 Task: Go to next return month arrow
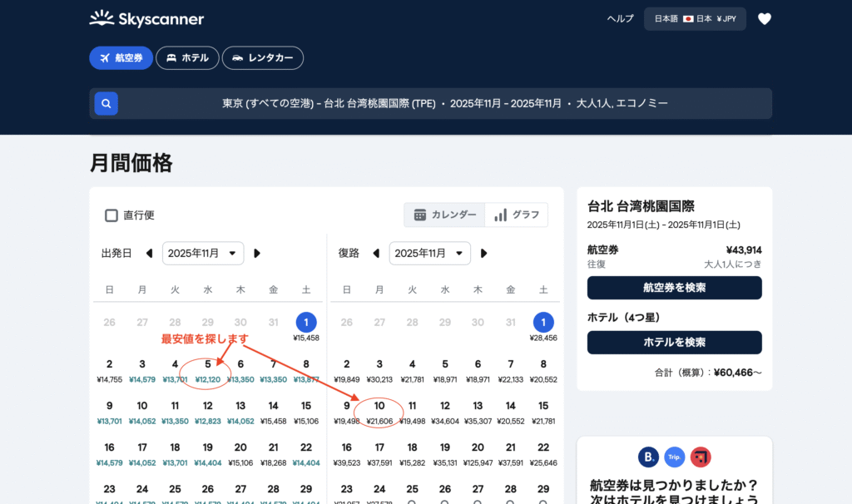pyautogui.click(x=483, y=254)
